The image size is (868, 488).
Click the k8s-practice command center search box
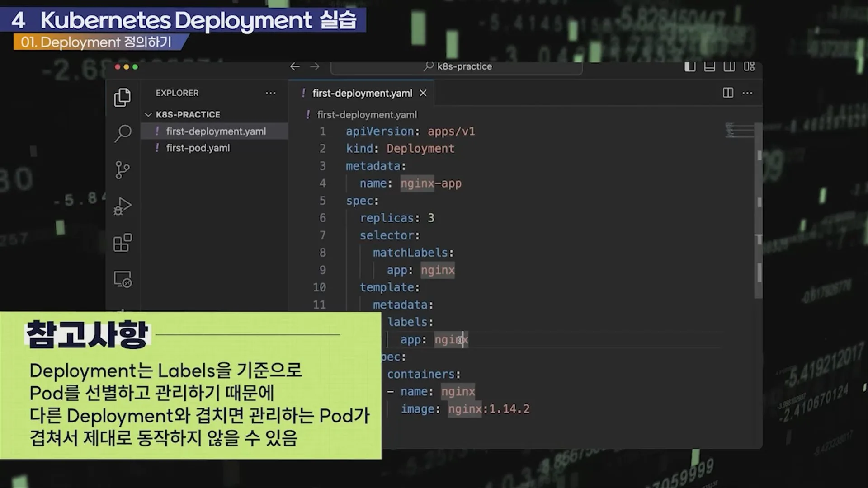(457, 67)
